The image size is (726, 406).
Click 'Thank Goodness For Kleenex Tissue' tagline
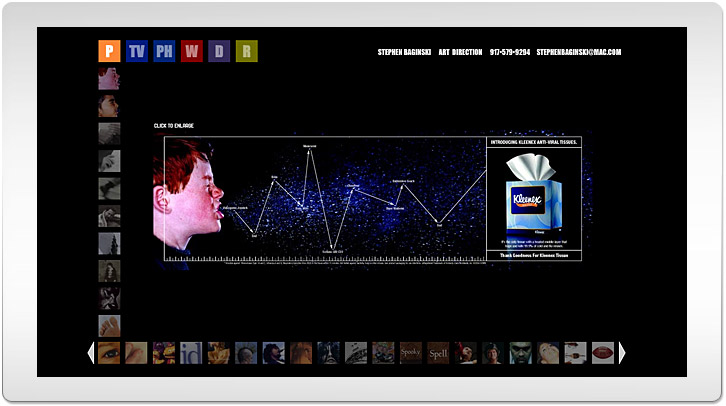point(534,255)
